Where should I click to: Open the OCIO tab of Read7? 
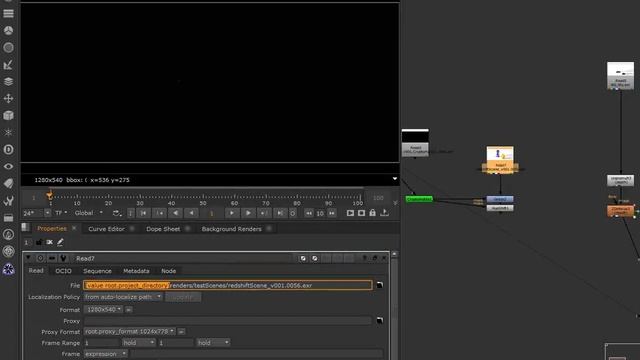click(63, 271)
